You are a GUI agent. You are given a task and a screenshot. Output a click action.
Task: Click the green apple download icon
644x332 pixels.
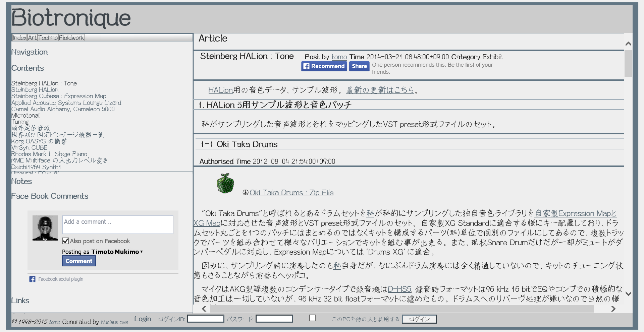225,183
